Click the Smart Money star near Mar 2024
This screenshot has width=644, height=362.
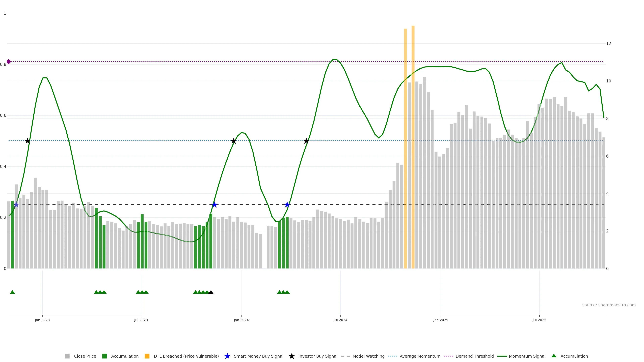287,205
